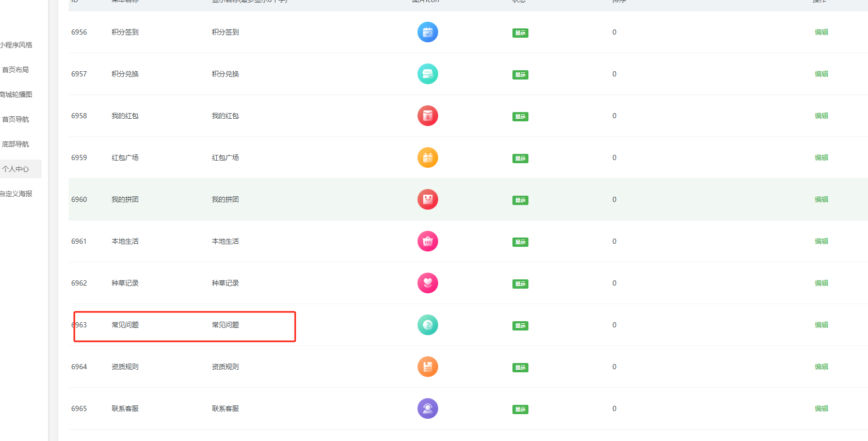Toggle the 显示 status badge for 积分签到
Screen dimensions: 868x441
[520, 33]
